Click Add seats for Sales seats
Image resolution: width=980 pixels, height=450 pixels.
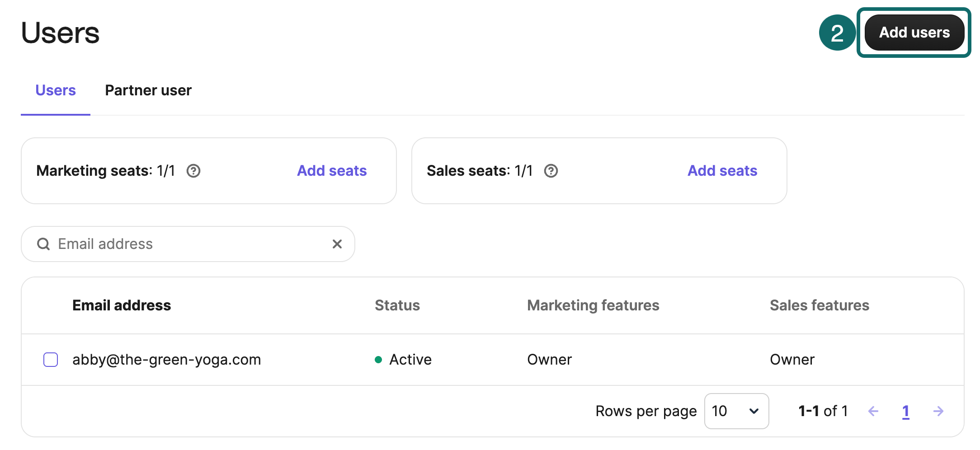(722, 171)
